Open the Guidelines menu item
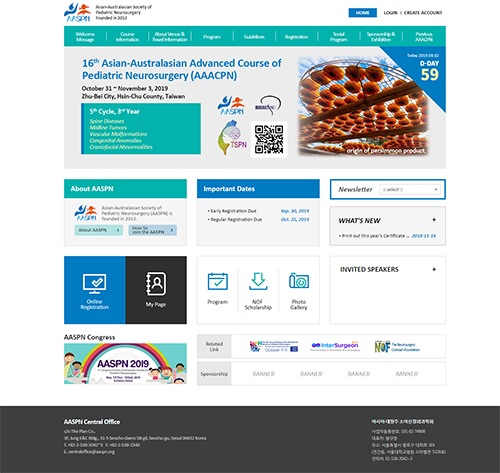 (x=254, y=37)
